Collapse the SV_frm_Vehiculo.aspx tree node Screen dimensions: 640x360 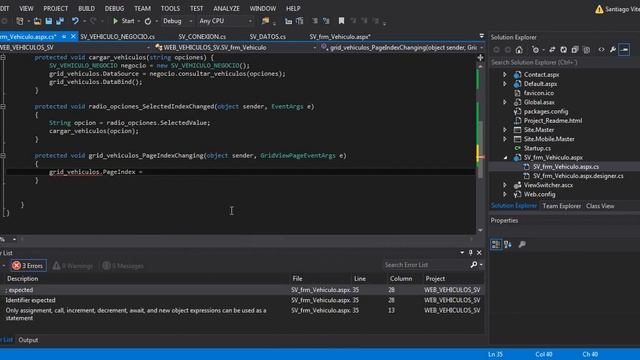point(505,158)
